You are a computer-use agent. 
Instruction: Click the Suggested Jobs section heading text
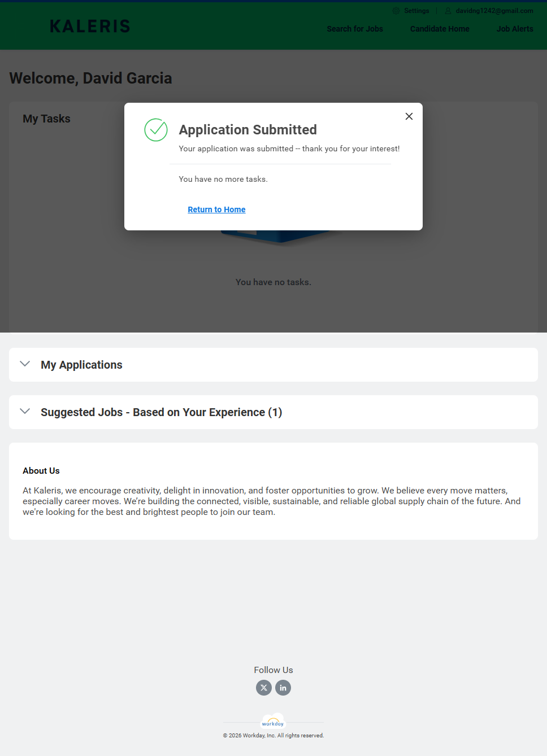161,412
